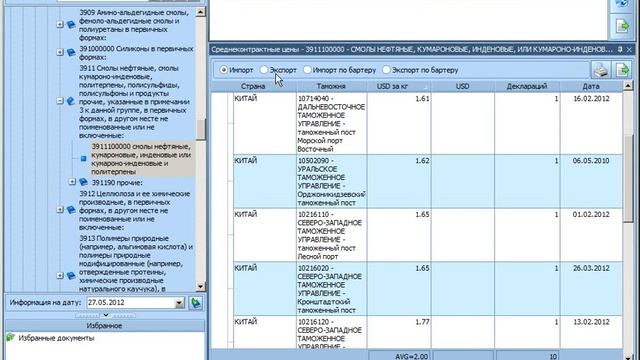Click the green refresh icon next to date field
640x360 pixels.
196,303
